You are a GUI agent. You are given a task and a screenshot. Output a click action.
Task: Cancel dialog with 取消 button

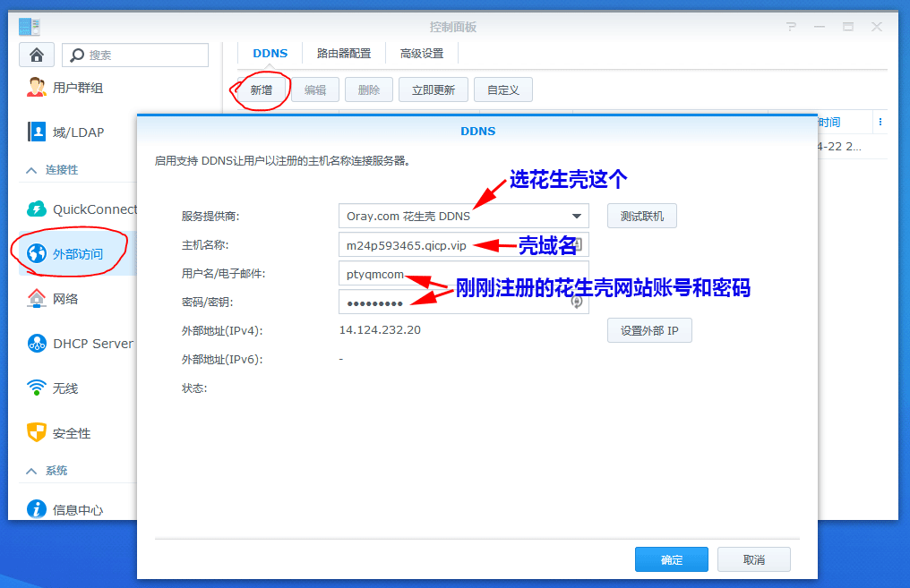tap(754, 559)
